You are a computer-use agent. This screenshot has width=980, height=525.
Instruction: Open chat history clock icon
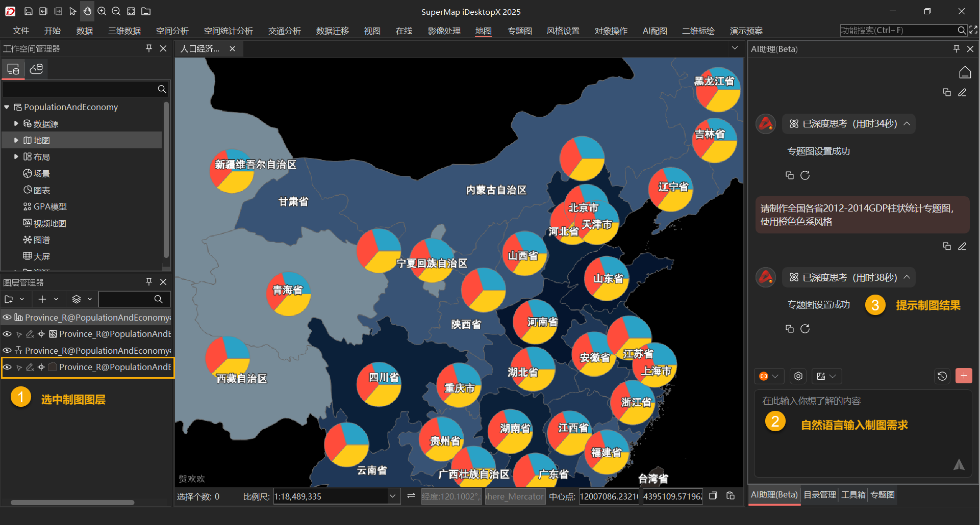942,376
